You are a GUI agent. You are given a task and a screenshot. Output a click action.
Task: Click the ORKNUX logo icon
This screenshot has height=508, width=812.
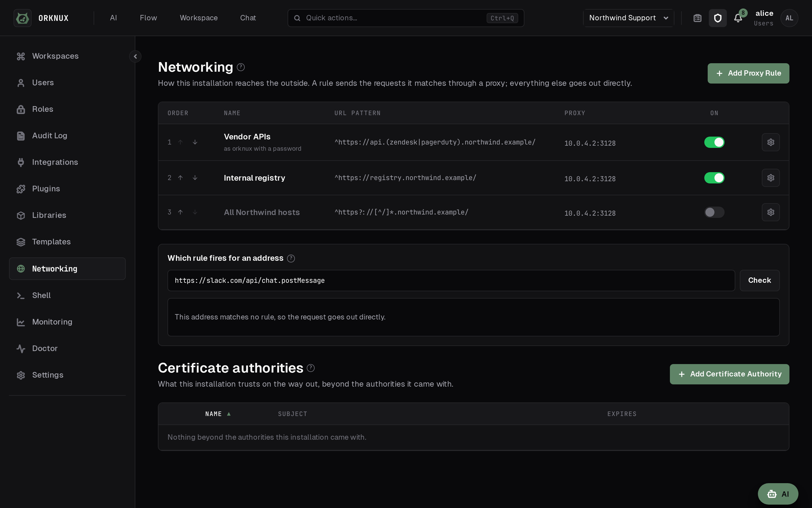coord(23,18)
